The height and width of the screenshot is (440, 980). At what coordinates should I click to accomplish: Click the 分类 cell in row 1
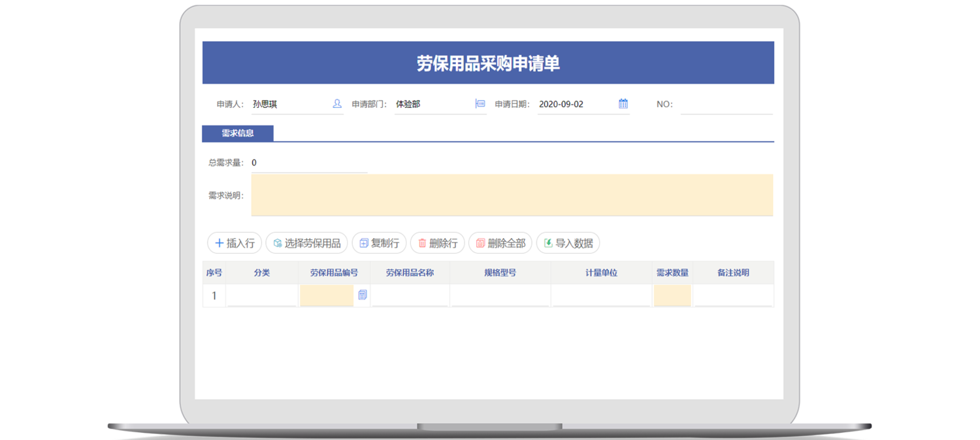tap(261, 296)
